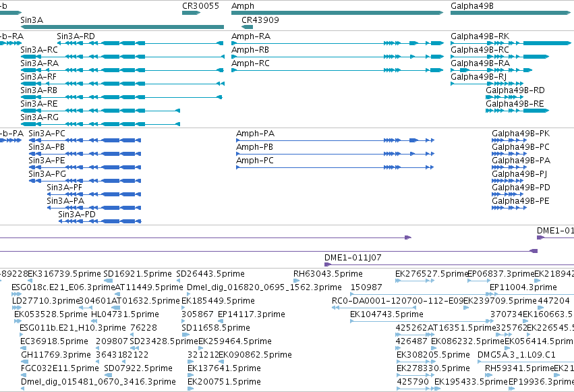Select EST DMG5A3_1.L09.C1
This screenshot has height=392, width=574.
pos(526,362)
